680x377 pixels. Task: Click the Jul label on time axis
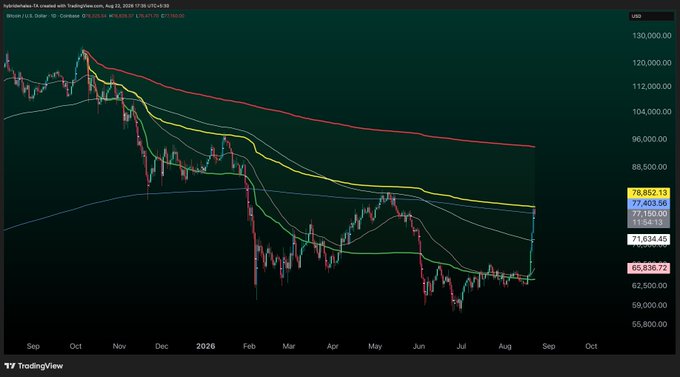pyautogui.click(x=461, y=346)
